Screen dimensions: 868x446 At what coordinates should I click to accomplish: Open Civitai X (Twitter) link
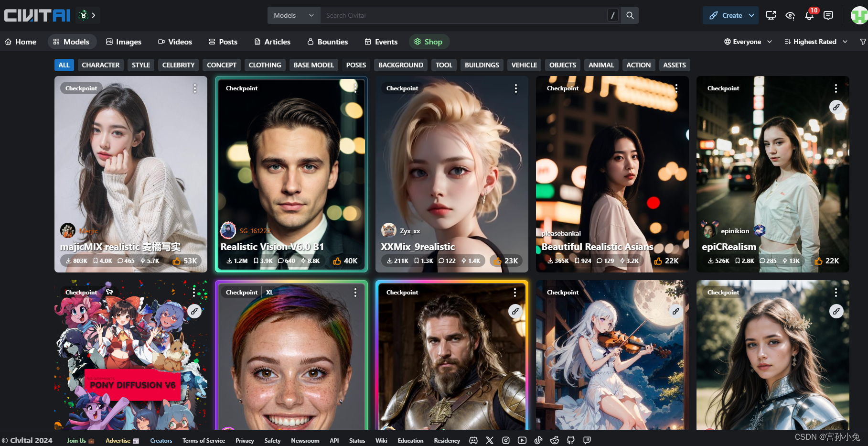tap(490, 440)
